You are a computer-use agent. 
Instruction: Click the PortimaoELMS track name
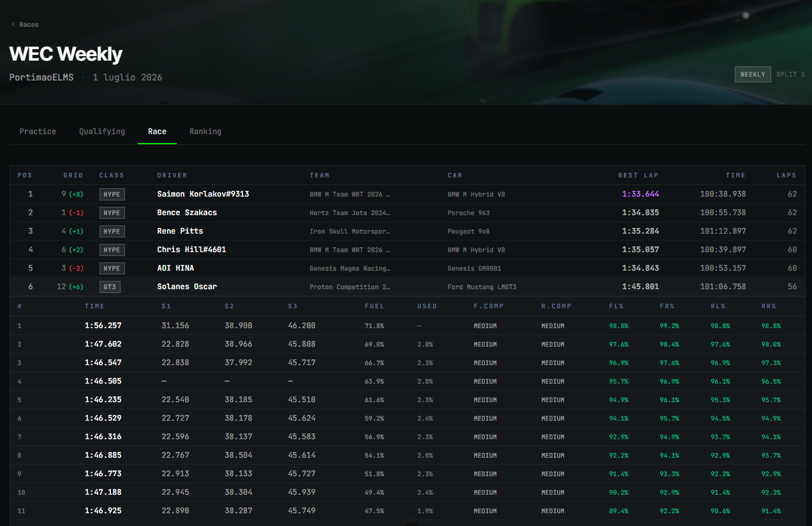pyautogui.click(x=41, y=77)
